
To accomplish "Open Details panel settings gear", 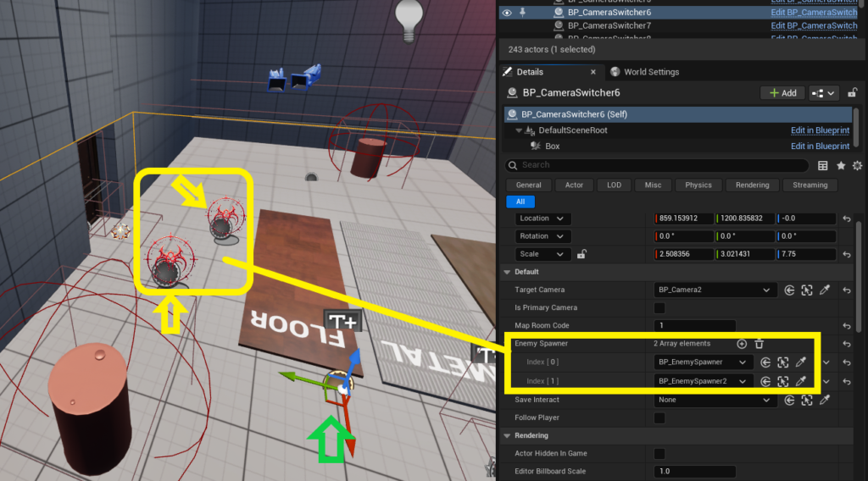I will [x=857, y=166].
